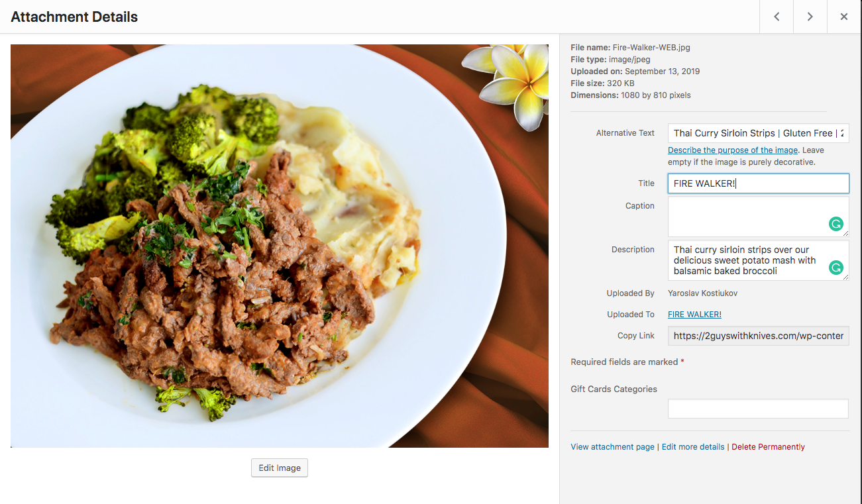The height and width of the screenshot is (504, 862).
Task: Grab Description textarea resize handle corner
Action: 845,277
